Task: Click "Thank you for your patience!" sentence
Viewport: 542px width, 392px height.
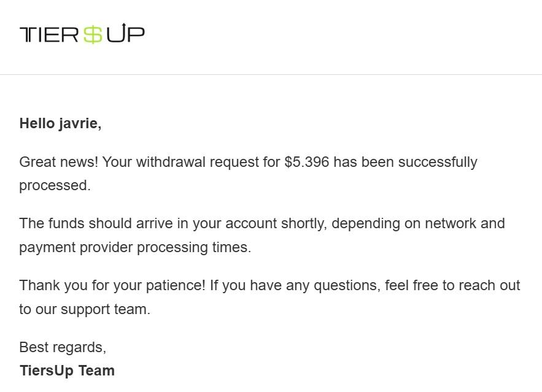Action: 112,286
